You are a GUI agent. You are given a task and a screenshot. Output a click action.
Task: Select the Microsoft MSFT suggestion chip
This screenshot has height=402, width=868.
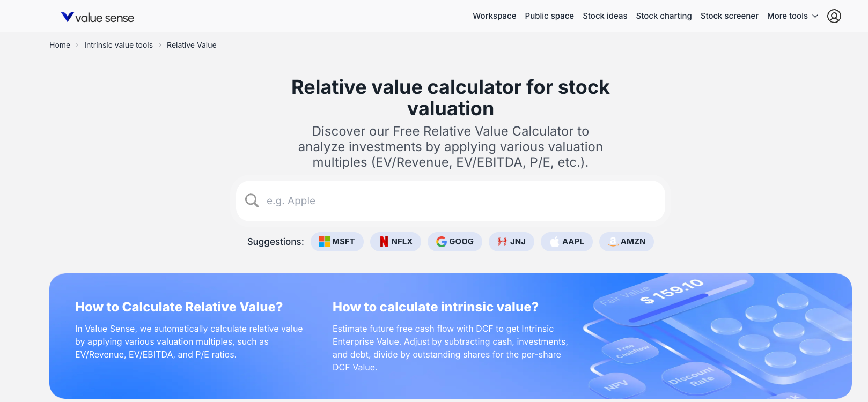pos(337,242)
